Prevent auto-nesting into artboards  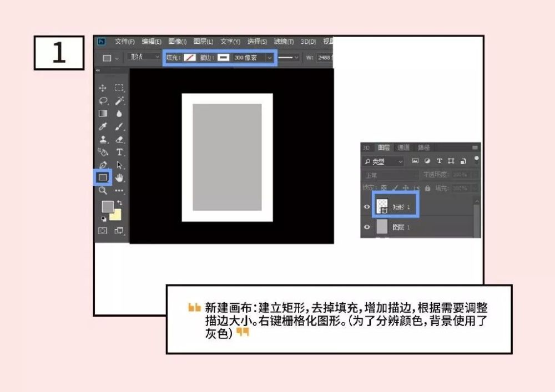coord(417,188)
